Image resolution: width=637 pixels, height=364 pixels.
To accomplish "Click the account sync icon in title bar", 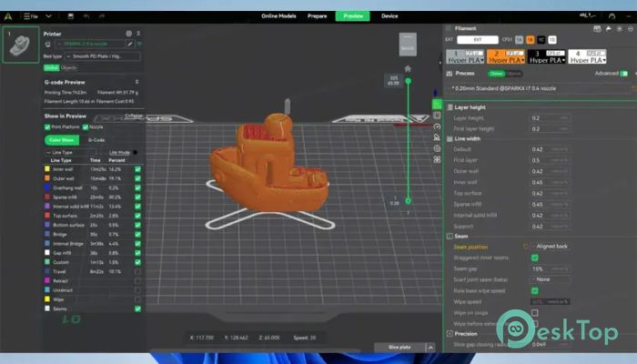I will pyautogui.click(x=612, y=16).
